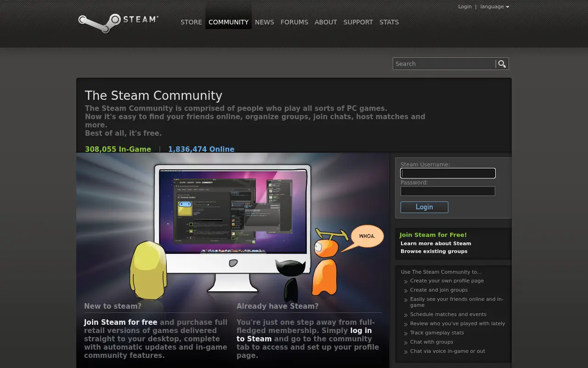Click 'New to steam?' heading
The height and width of the screenshot is (368, 588).
pyautogui.click(x=113, y=306)
